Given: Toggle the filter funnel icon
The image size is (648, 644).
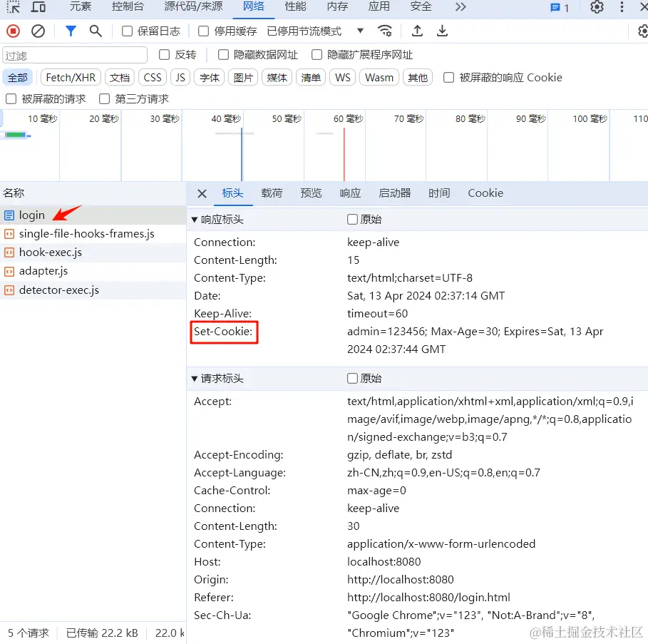Looking at the screenshot, I should (71, 31).
